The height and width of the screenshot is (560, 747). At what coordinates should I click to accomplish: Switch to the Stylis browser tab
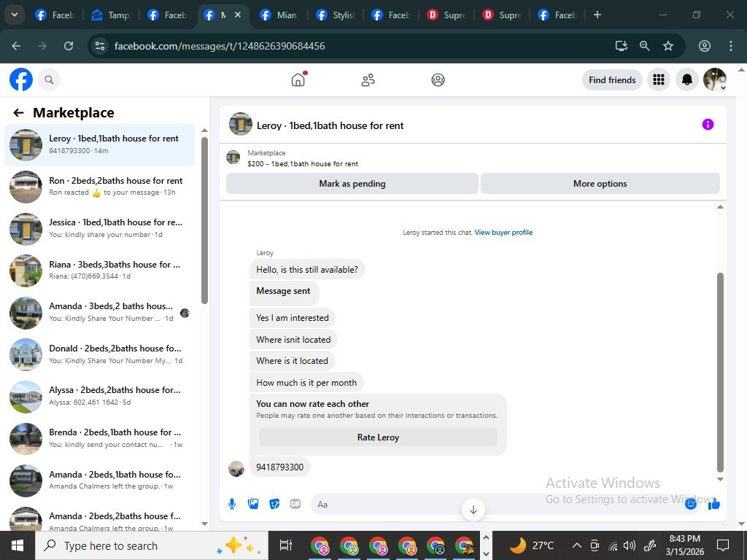336,15
